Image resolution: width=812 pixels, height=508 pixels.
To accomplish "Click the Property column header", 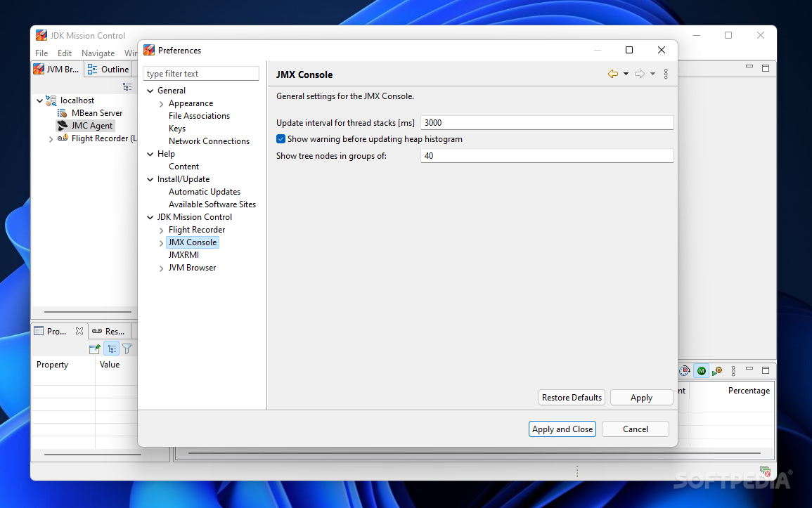I will 52,365.
